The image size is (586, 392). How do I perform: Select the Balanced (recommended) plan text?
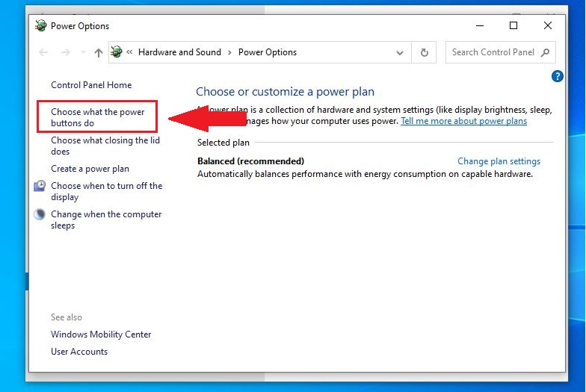click(250, 161)
